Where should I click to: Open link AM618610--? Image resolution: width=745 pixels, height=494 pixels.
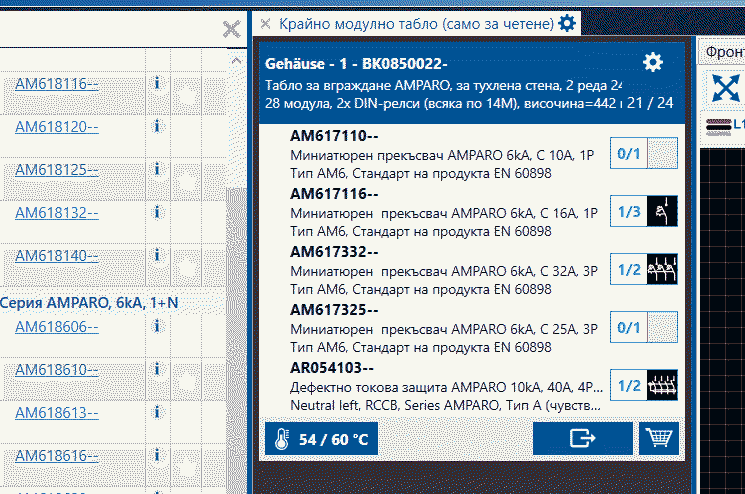point(57,370)
